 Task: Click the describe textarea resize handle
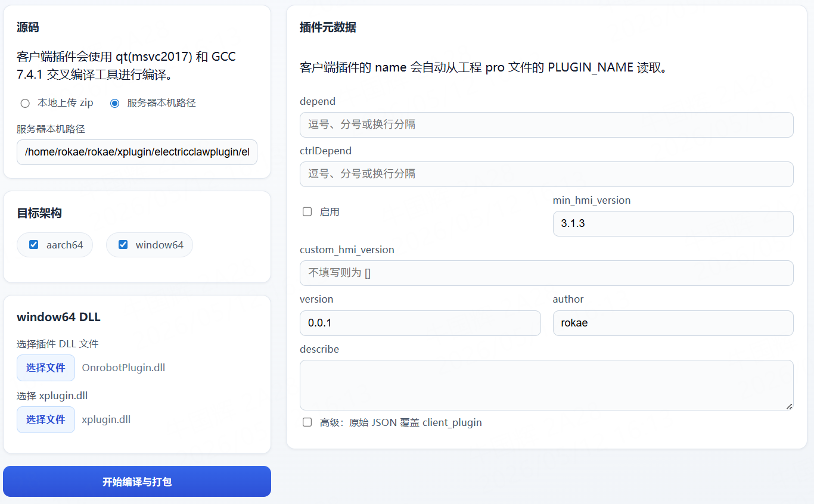coord(789,406)
